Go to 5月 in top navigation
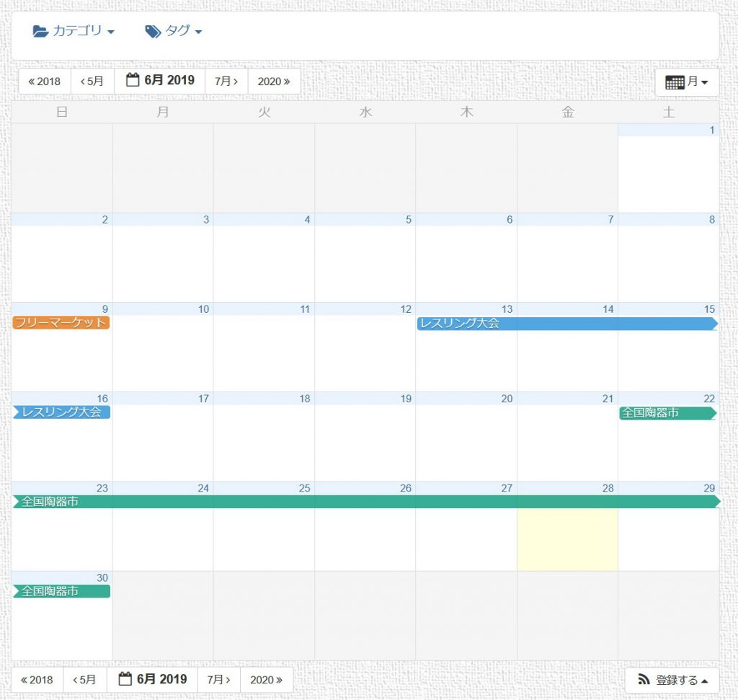 pos(92,81)
